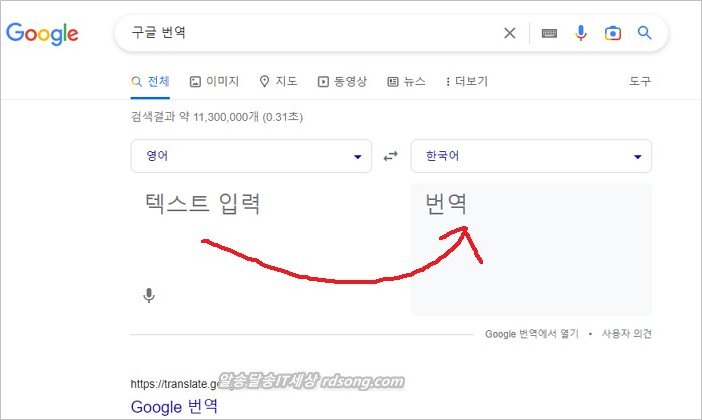This screenshot has height=420, width=702.
Task: Open the source language dropdown 영어
Action: point(251,156)
